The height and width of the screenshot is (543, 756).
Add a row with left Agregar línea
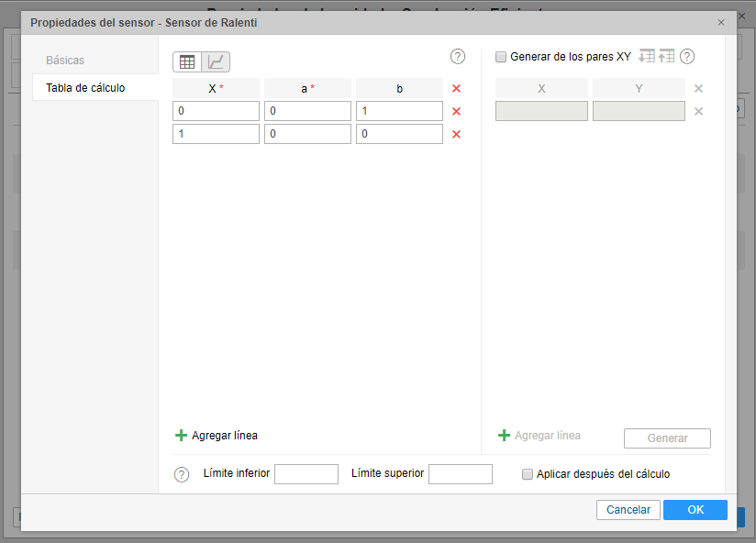(x=217, y=436)
